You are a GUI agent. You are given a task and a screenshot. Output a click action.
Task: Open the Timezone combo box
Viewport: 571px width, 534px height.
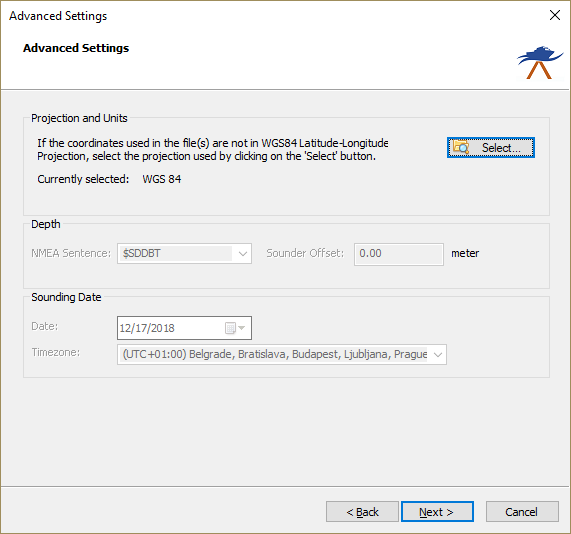click(282, 354)
